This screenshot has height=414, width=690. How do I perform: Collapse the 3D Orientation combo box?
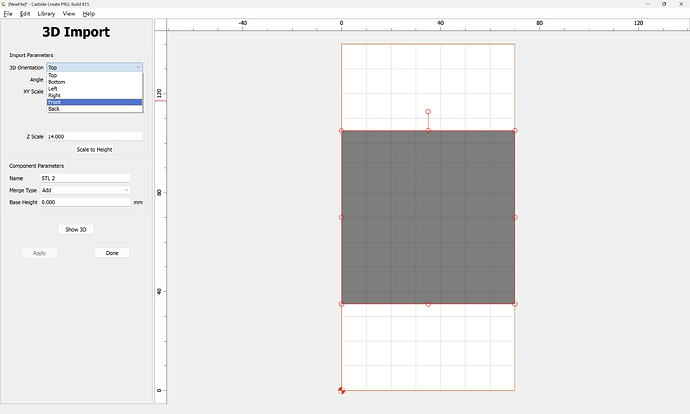click(95, 67)
